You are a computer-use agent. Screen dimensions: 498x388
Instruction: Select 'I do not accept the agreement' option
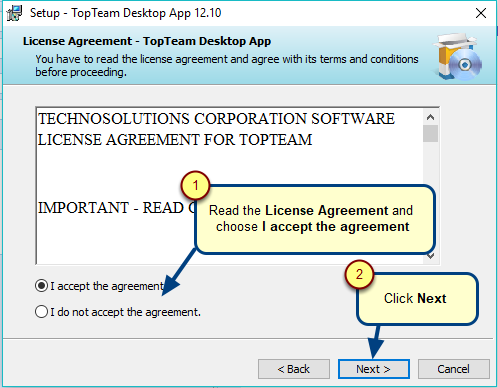click(41, 312)
